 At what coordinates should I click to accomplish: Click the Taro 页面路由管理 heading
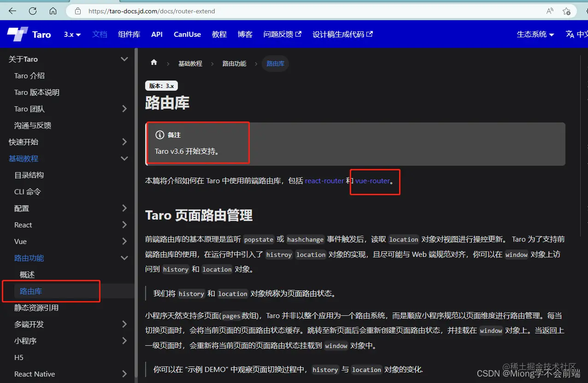[199, 215]
